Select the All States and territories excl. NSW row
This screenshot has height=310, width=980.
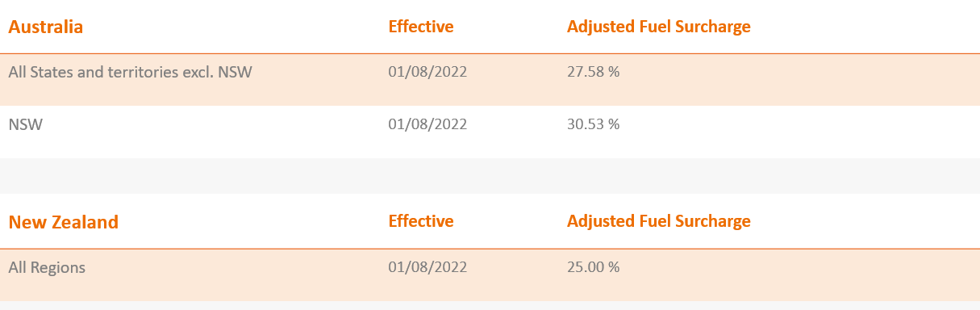(x=490, y=79)
